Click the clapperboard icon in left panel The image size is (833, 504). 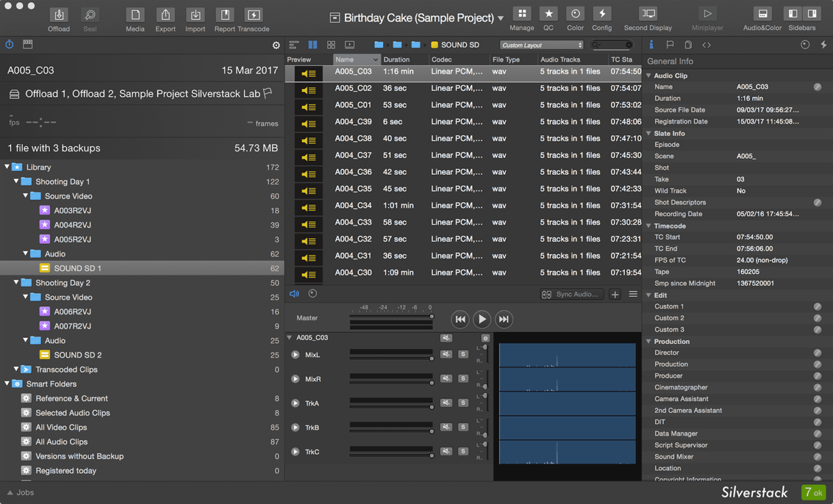tap(28, 45)
